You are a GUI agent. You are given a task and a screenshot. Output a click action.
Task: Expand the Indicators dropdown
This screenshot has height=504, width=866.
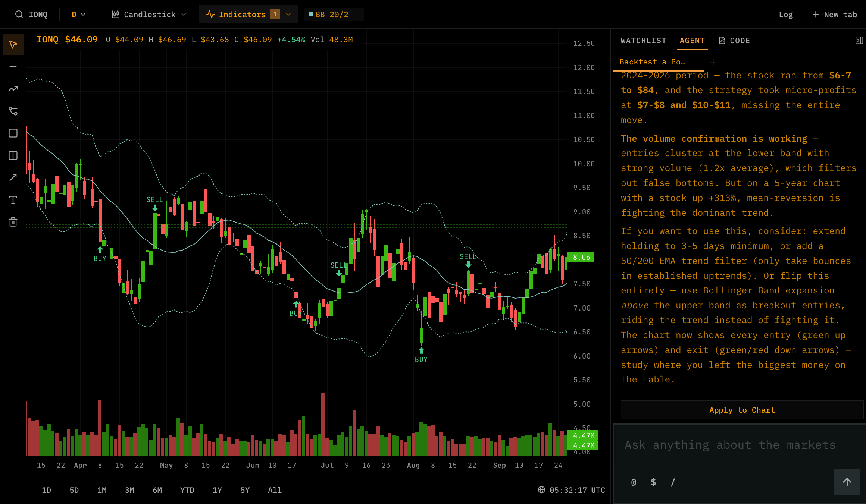(x=248, y=14)
